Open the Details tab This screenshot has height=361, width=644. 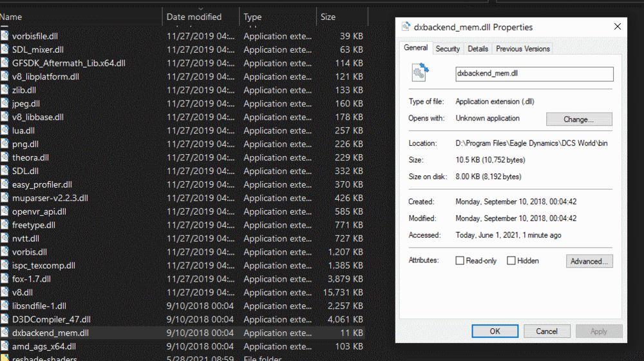click(x=478, y=48)
